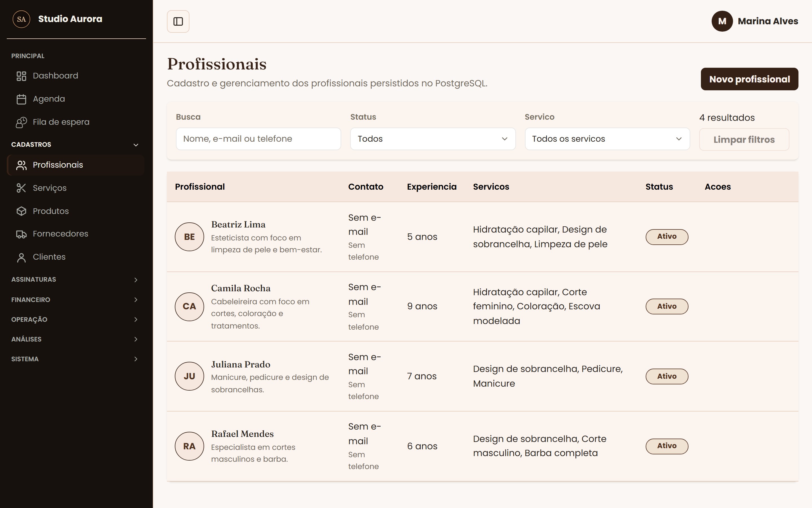Expand the Assinaturas section
This screenshot has width=812, height=508.
76,279
